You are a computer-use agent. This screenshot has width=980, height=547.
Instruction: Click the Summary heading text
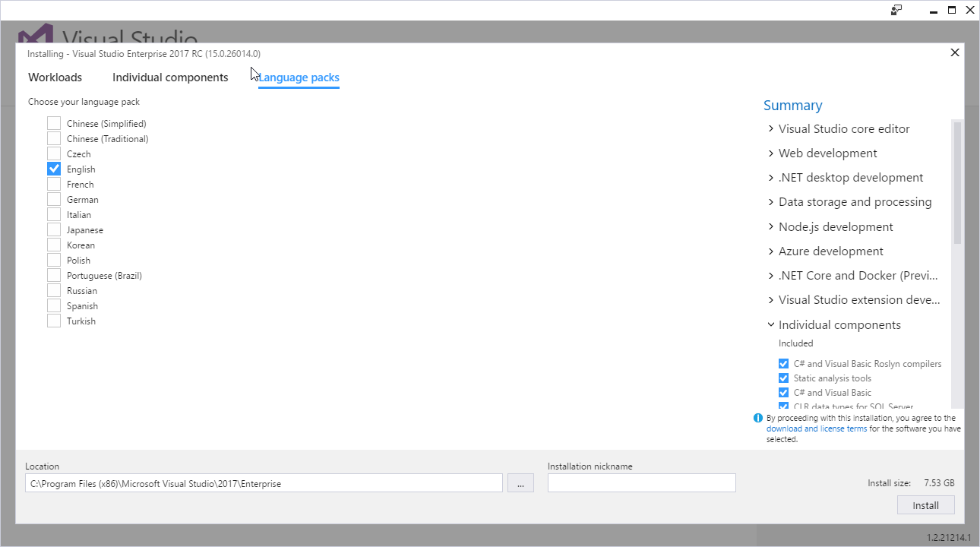[x=793, y=106]
